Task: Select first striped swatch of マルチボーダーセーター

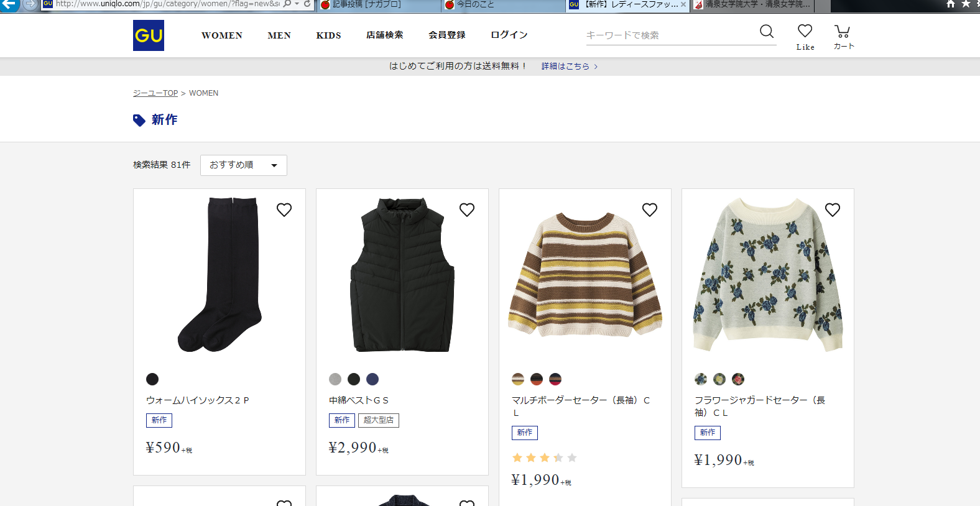Action: coord(518,379)
